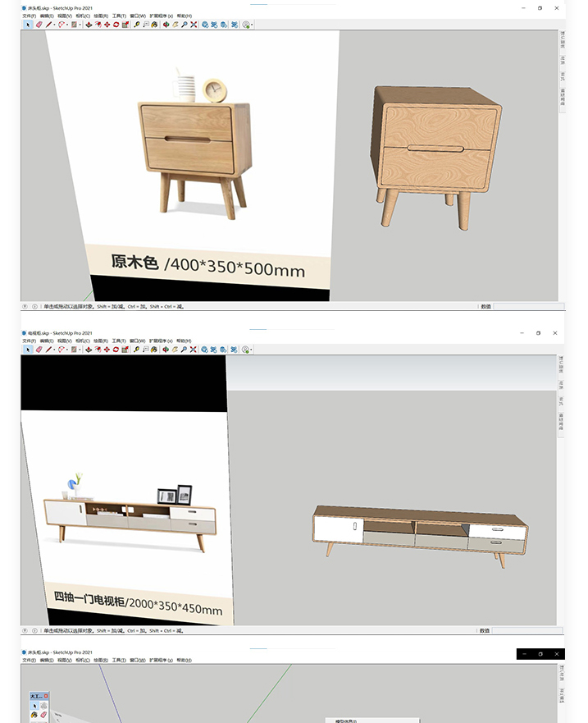
Task: Open 窗口(W) menu in top window
Action: click(138, 16)
